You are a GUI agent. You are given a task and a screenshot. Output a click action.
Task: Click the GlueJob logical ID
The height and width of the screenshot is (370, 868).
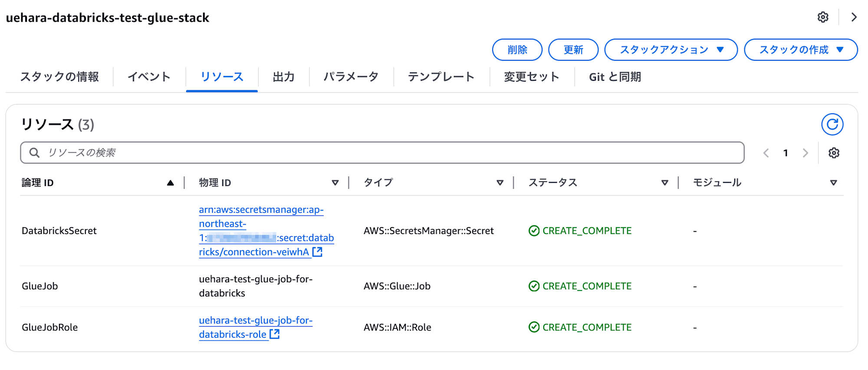39,286
